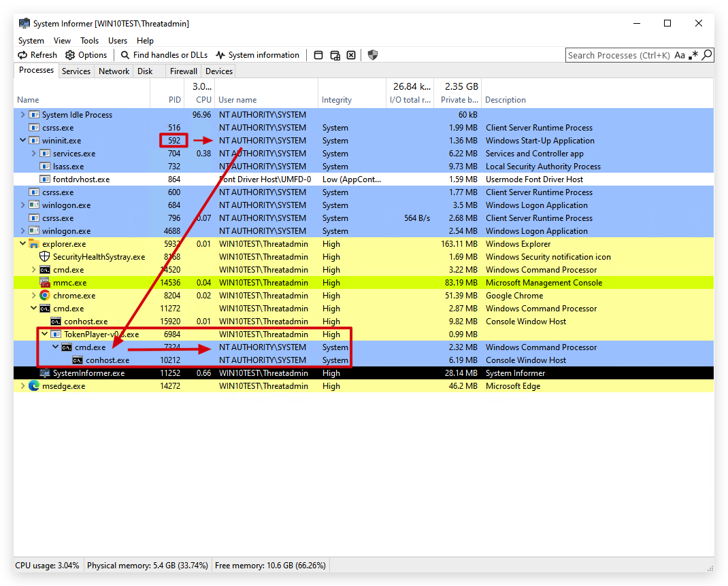Click the Refresh toolbar button
This screenshot has width=728, height=586.
point(37,55)
